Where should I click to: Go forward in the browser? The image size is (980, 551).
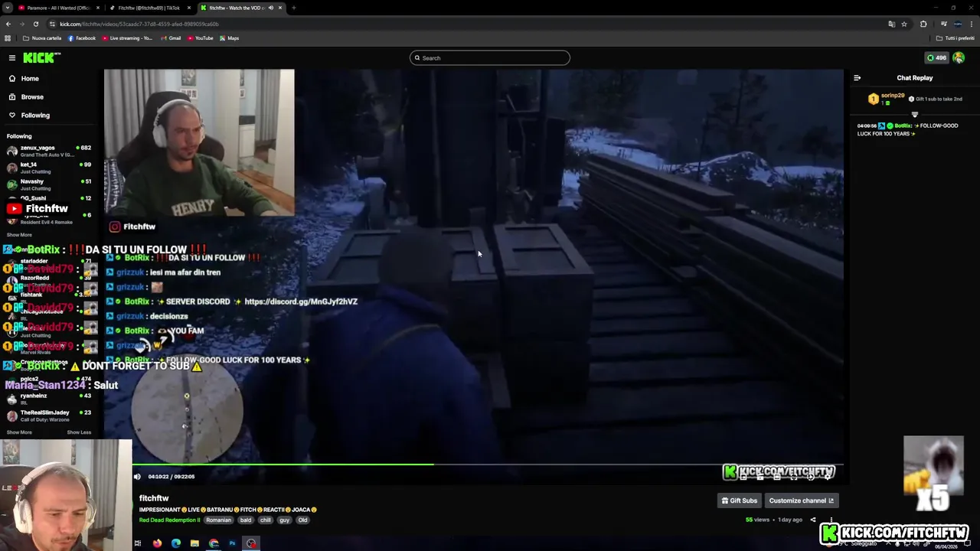[21, 24]
